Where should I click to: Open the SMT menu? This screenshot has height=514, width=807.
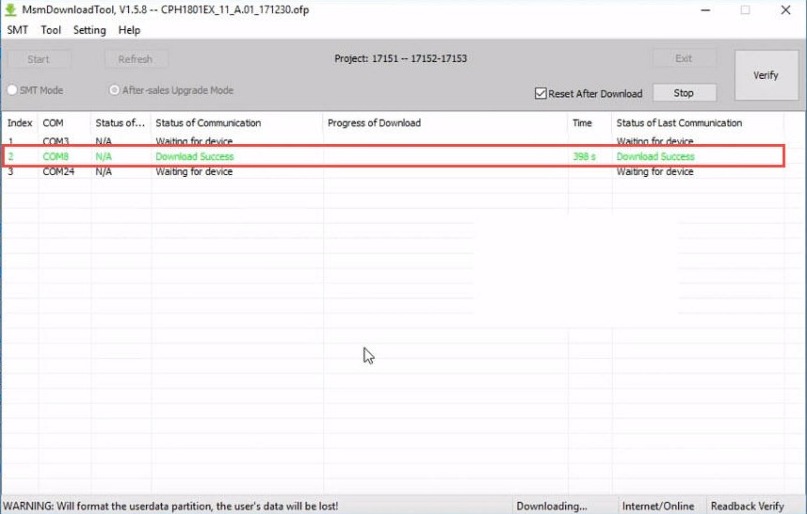17,30
